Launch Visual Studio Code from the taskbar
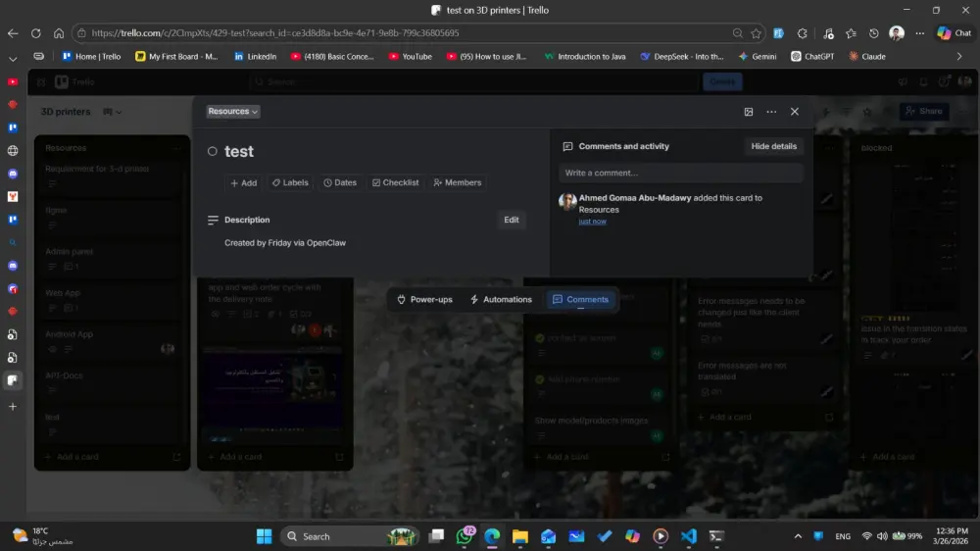The image size is (980, 551). 688,536
